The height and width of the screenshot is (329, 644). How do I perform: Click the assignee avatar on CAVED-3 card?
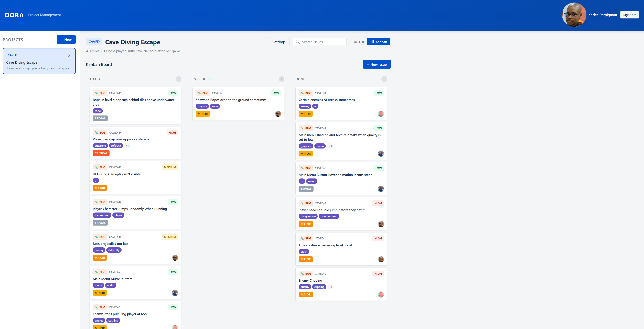click(278, 114)
